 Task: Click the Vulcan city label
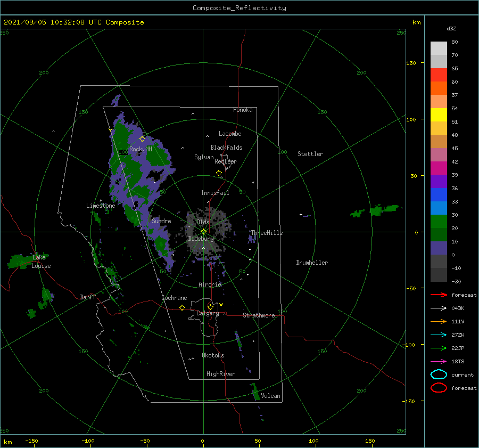[271, 395]
